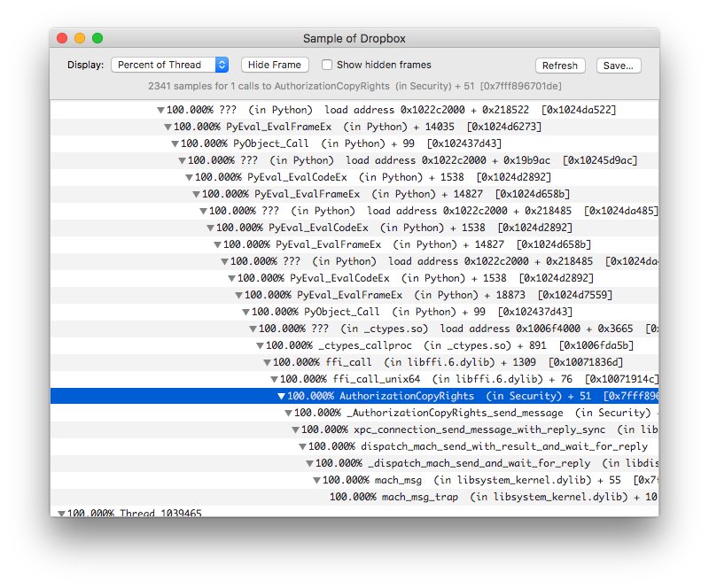Enable the Show hidden frames checkbox
The image size is (709, 588).
326,65
